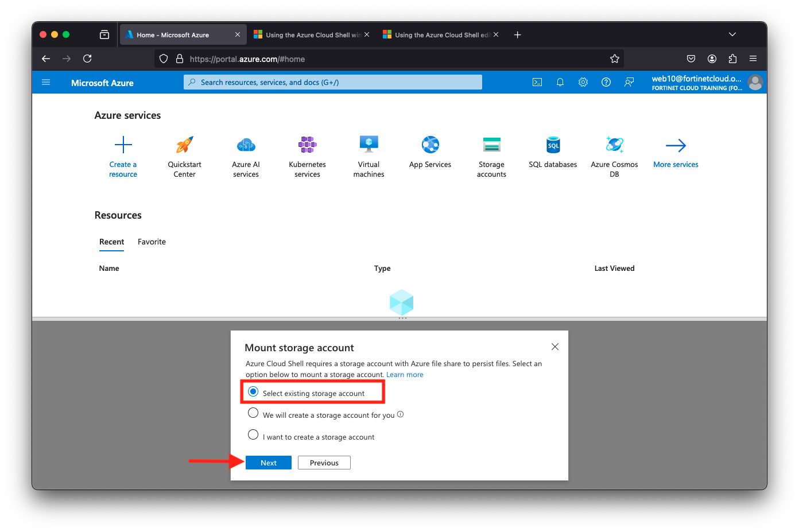Close the Cloud Shell window tab
The width and height of the screenshot is (799, 532).
367,34
